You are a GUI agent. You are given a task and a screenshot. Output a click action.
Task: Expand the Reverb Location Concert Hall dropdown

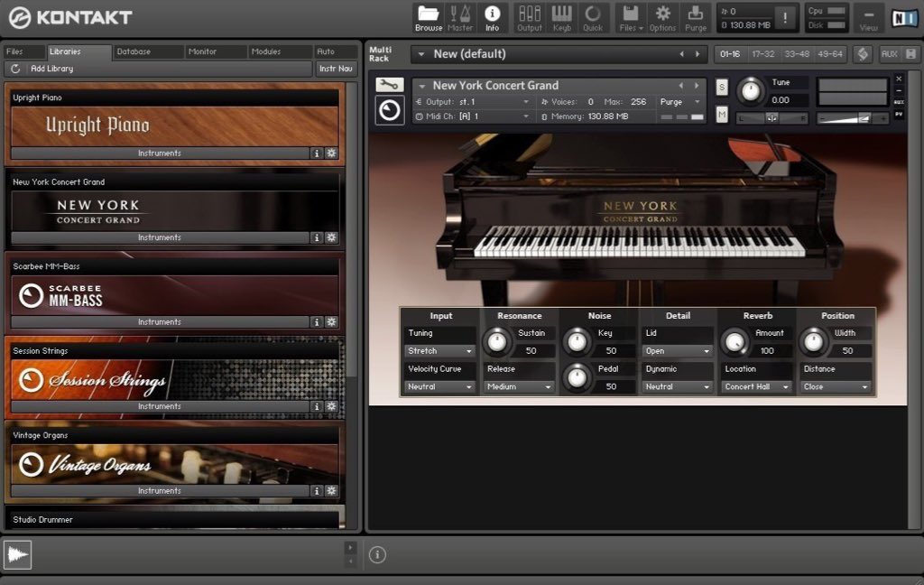pyautogui.click(x=757, y=387)
